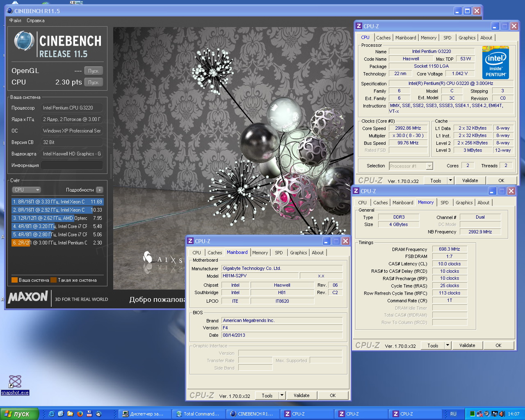Click the RU language indicator

tap(453, 414)
